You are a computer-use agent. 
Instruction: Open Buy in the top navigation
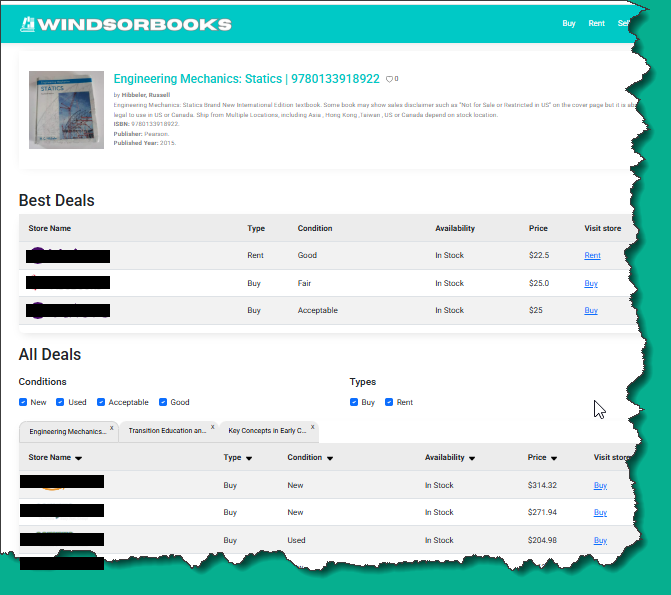569,23
